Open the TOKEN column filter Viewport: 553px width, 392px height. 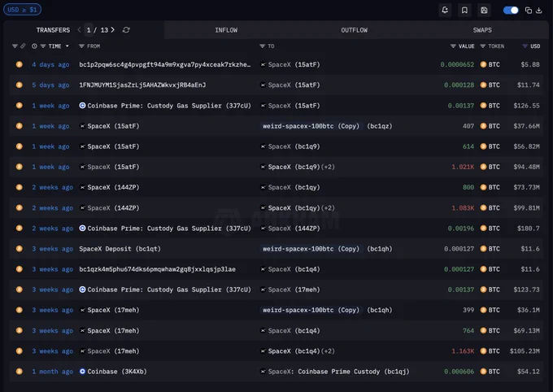tap(483, 46)
